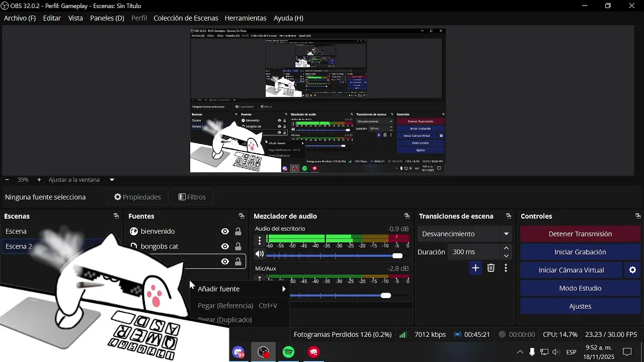Hide the bongobs cat source
The width and height of the screenshot is (644, 362).
[x=225, y=246]
